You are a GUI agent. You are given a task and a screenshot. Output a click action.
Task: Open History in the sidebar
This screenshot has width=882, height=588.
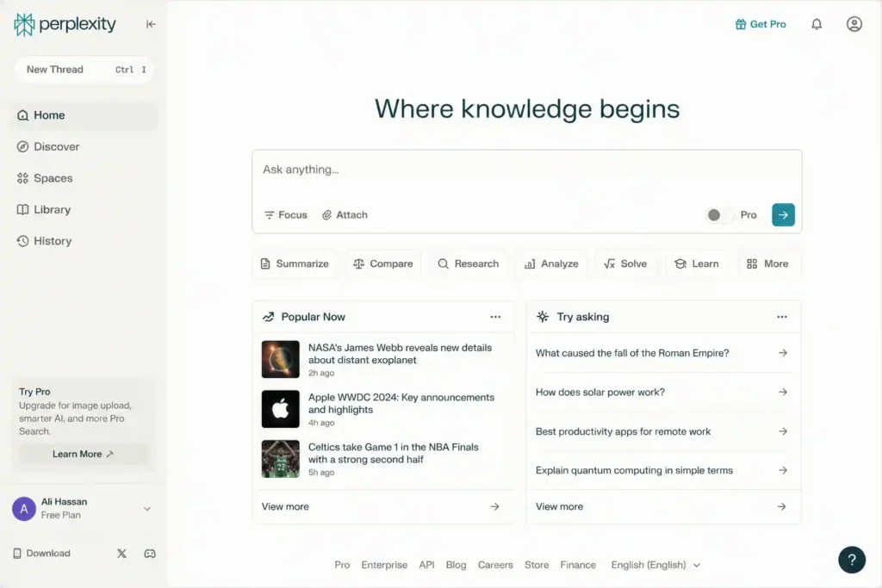pos(45,241)
